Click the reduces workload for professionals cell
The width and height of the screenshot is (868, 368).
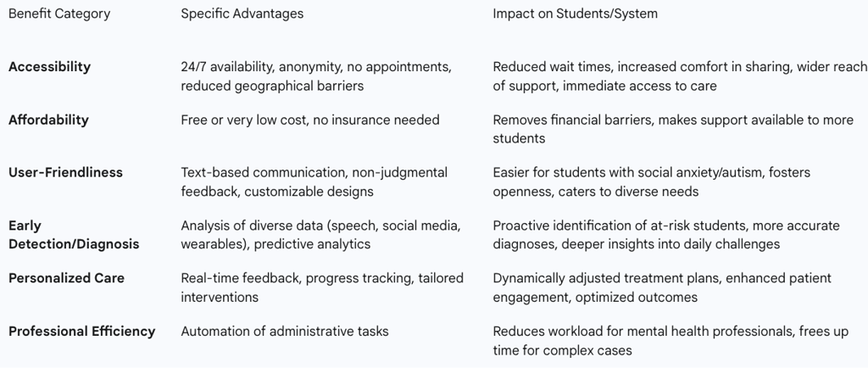[x=670, y=340]
